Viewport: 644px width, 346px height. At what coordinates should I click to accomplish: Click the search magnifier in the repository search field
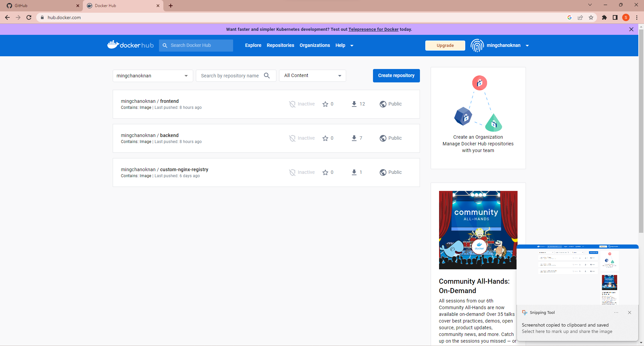tap(267, 75)
